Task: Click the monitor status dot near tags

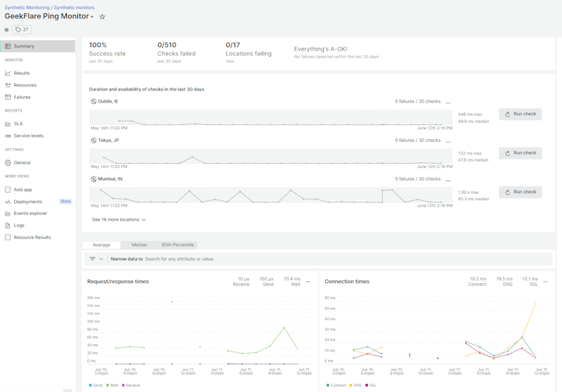Action: (x=6, y=30)
